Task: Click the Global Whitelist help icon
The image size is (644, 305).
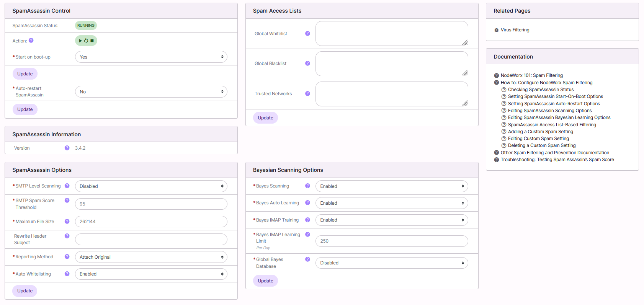Action: [307, 34]
